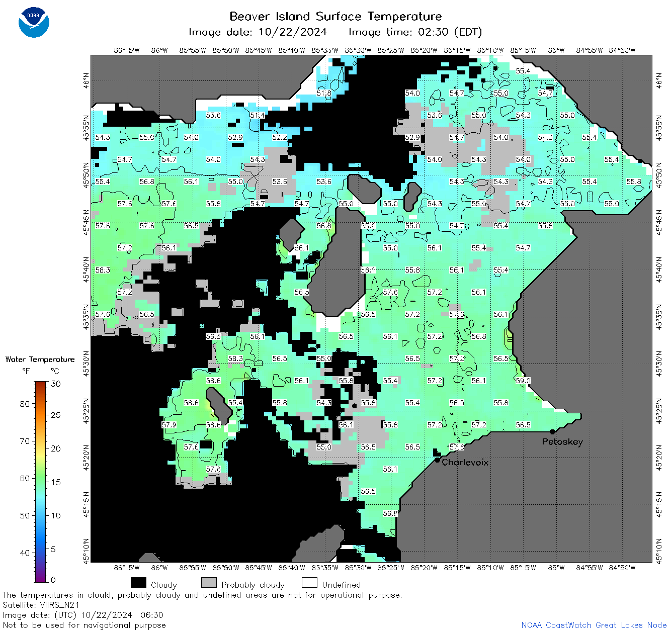Click the operational-purpose disclaimer sentence
Viewport: 672px width, 633px height.
[202, 595]
